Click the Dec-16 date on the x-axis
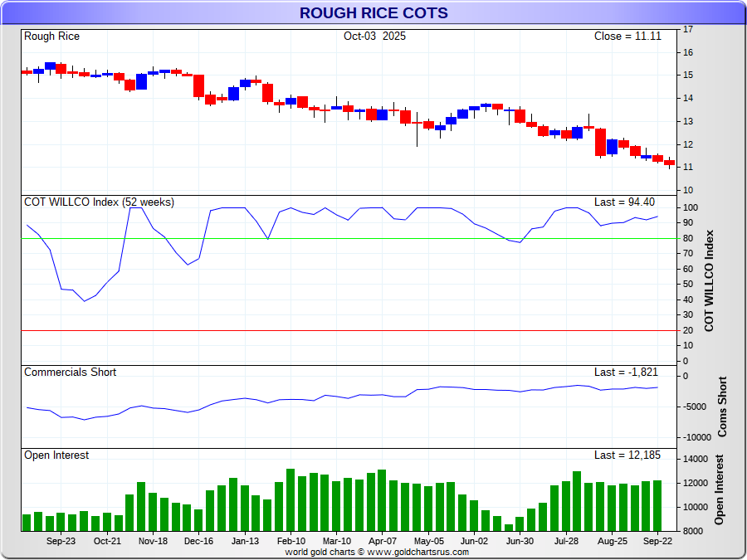 198,540
